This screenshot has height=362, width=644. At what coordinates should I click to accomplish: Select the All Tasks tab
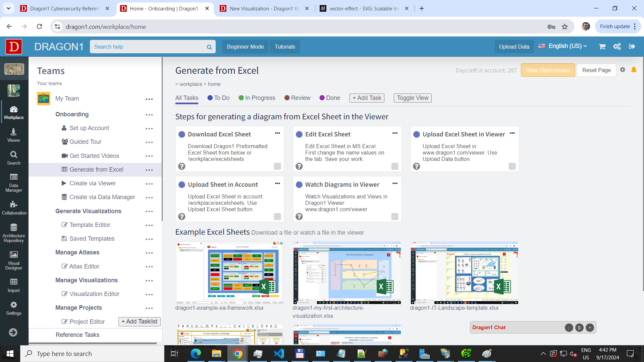pos(187,98)
